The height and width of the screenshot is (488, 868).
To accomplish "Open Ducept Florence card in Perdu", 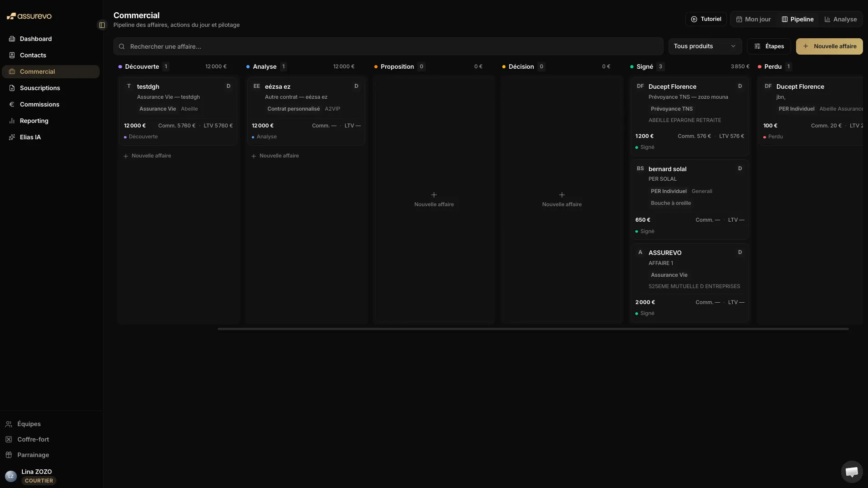I will (x=811, y=111).
